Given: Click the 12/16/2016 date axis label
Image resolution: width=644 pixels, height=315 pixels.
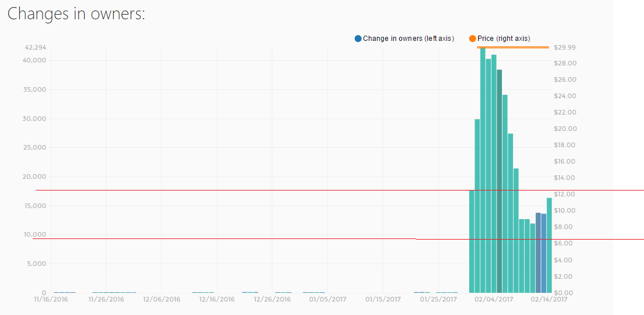Looking at the screenshot, I should pyautogui.click(x=217, y=299).
